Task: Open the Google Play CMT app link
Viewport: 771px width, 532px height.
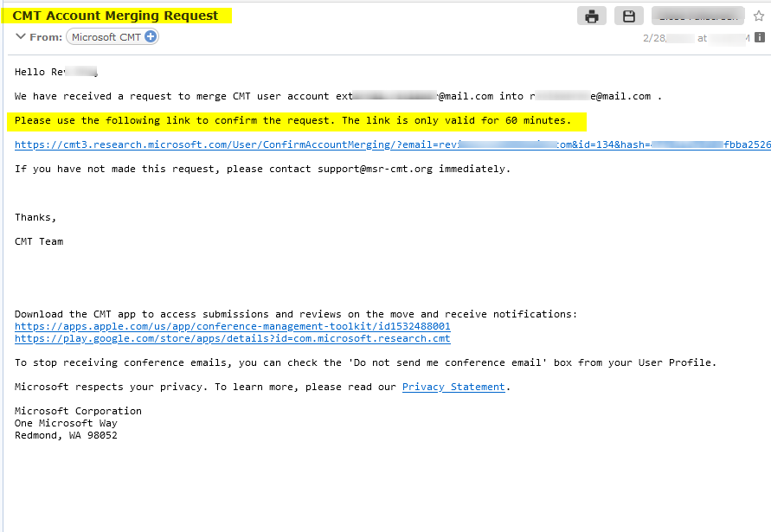Action: point(232,338)
